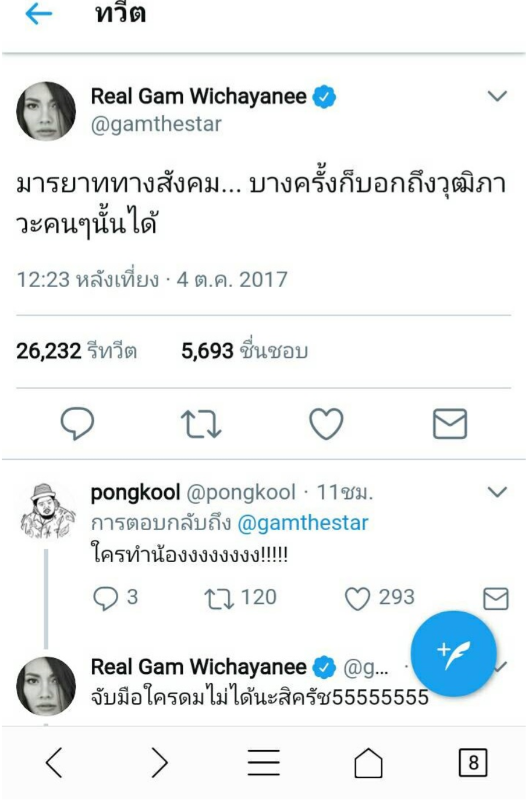Screen dimensions: 532x801
Task: Reply to pongkool's tweet
Action: tap(105, 598)
